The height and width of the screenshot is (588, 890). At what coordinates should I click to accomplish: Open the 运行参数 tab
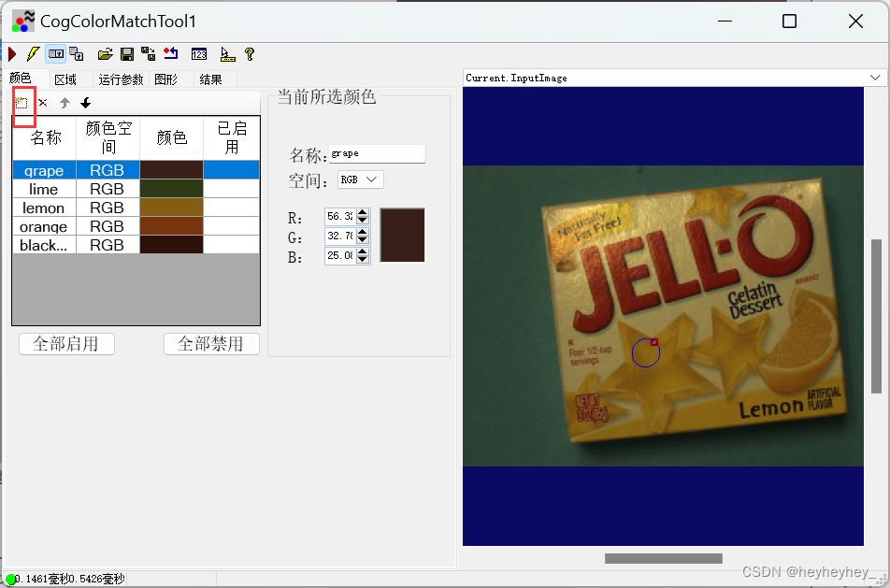(121, 79)
